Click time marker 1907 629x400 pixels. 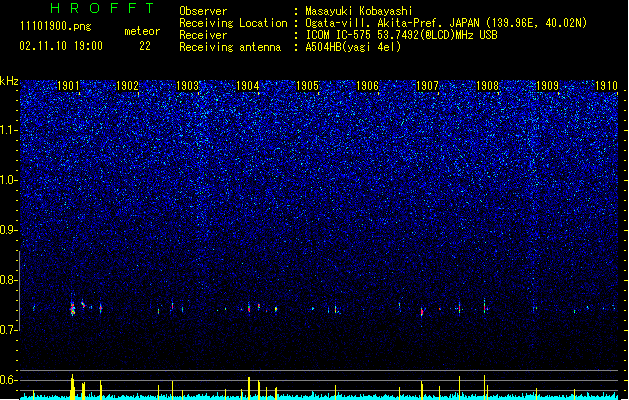[427, 85]
